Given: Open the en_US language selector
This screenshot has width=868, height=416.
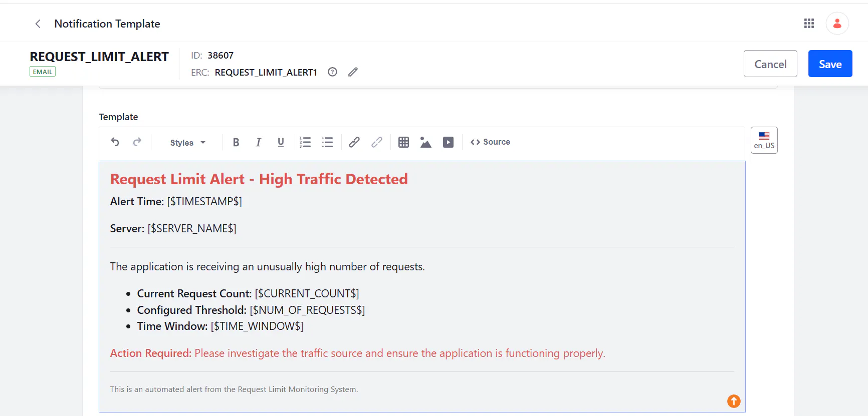Looking at the screenshot, I should pos(764,140).
